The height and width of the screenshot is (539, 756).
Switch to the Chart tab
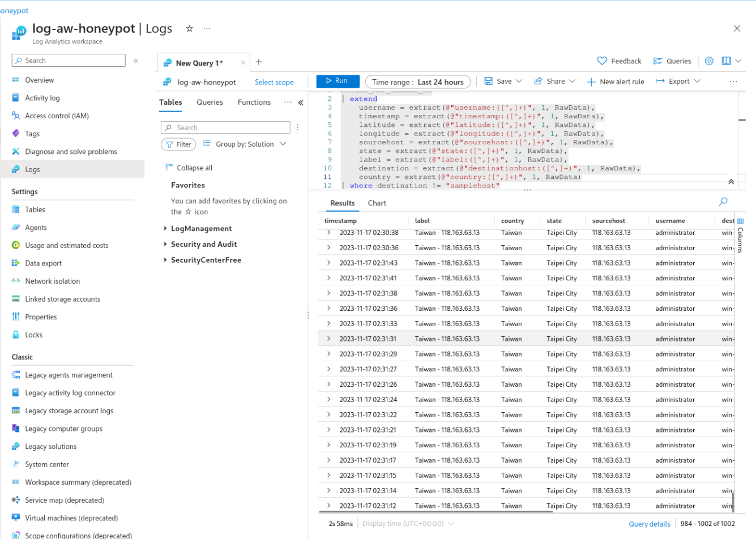377,203
